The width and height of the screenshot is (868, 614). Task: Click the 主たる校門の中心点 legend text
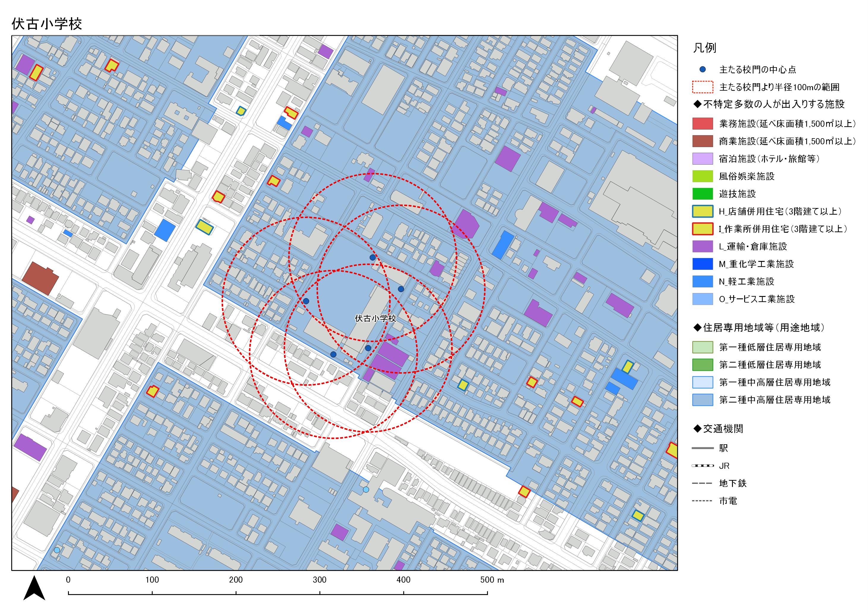click(758, 70)
